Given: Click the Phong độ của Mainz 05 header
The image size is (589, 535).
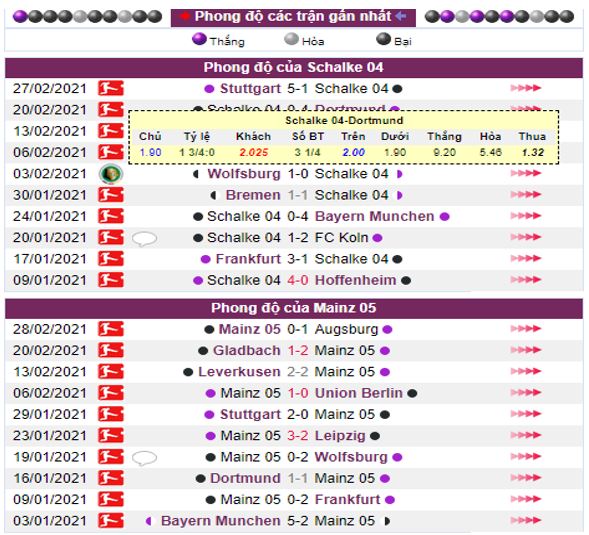Looking at the screenshot, I should click(x=294, y=308).
